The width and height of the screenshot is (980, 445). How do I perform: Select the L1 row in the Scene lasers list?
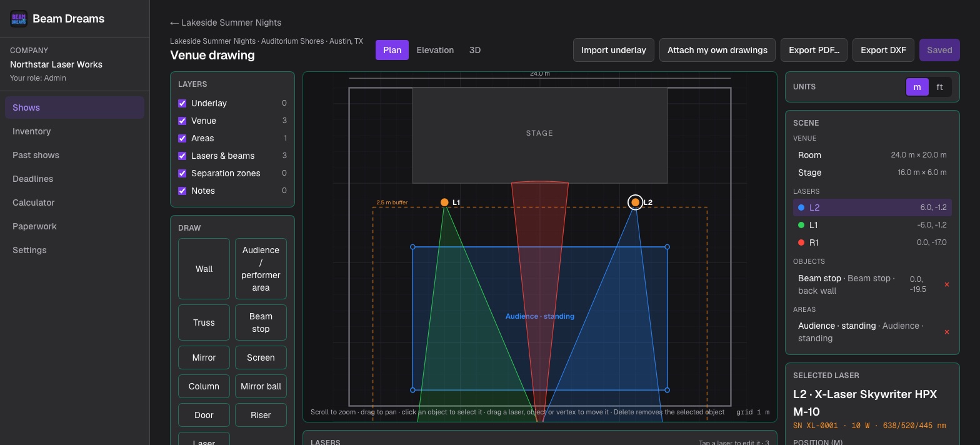click(872, 225)
